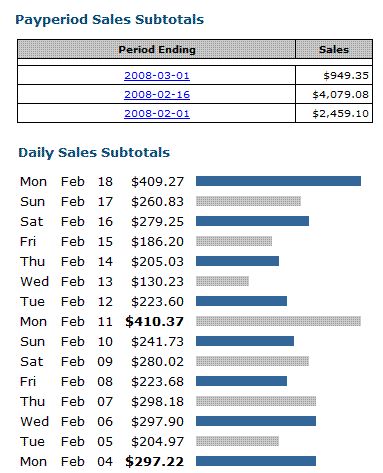Image resolution: width=383 pixels, height=473 pixels.
Task: Click the blue bar for Mon Feb 18
Action: tap(278, 181)
